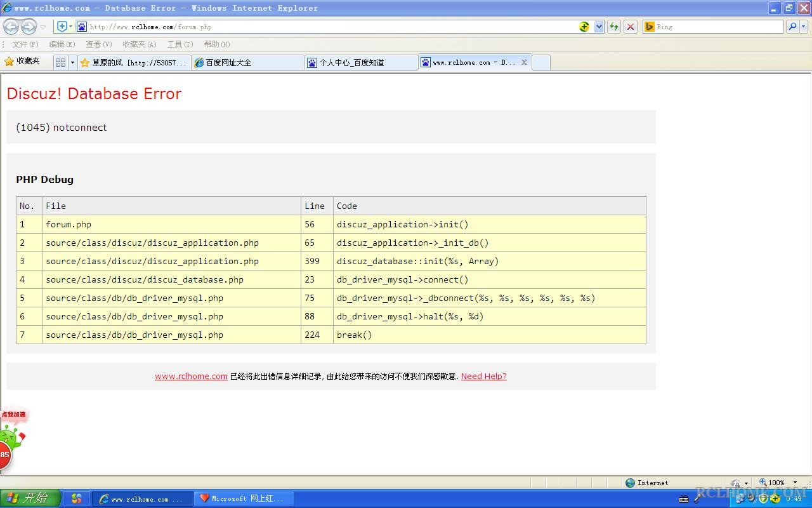
Task: Open the 查看(V) menu
Action: (x=99, y=44)
